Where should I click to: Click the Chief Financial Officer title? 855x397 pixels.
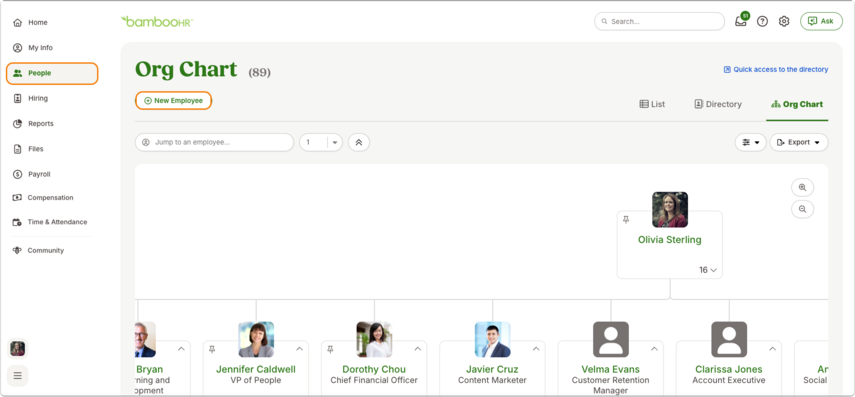[x=374, y=380]
